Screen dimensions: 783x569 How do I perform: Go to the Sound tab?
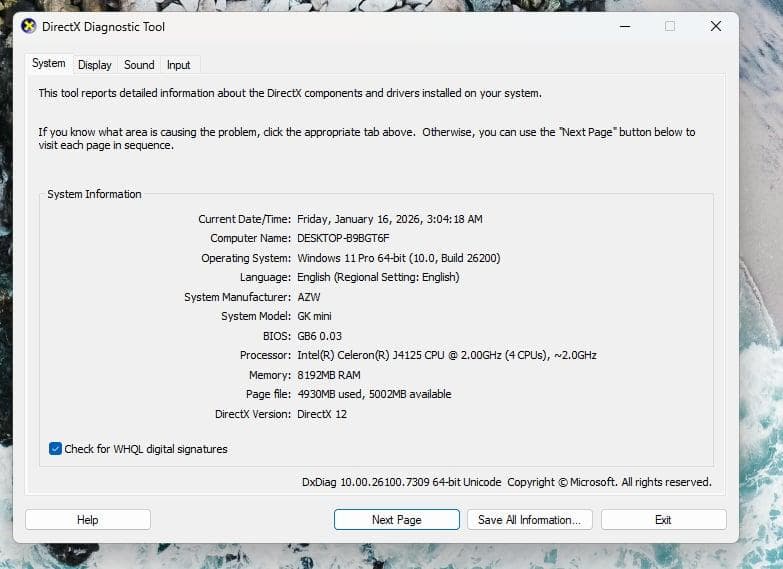tap(139, 65)
